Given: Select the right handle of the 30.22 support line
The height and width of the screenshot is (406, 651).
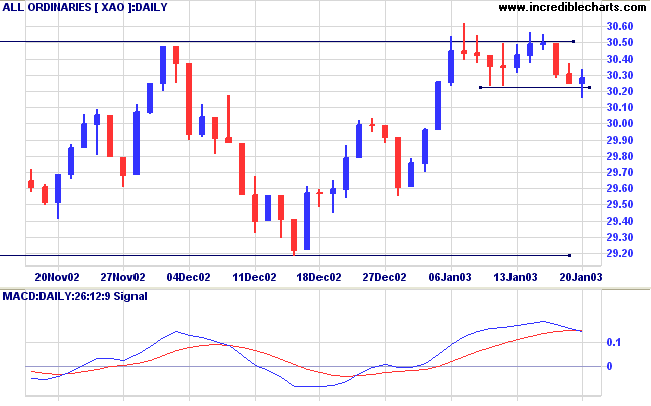Looking at the screenshot, I should pos(590,88).
